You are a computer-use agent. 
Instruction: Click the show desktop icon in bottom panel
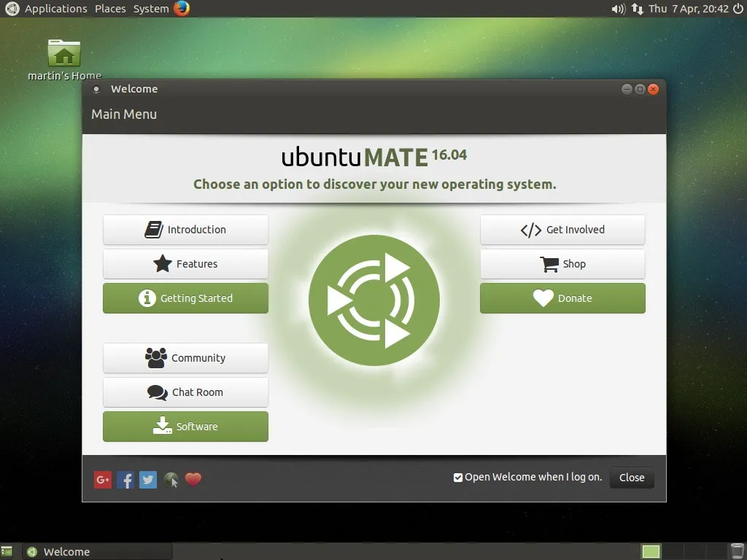click(x=7, y=551)
